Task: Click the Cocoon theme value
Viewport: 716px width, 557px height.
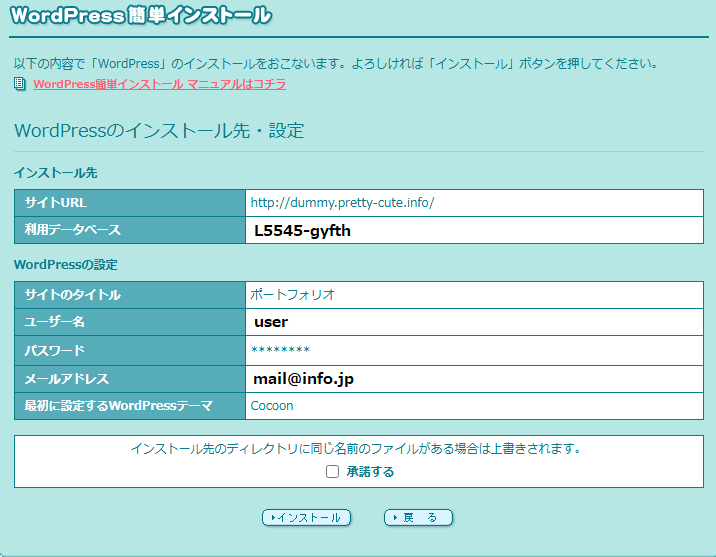Action: pyautogui.click(x=272, y=406)
